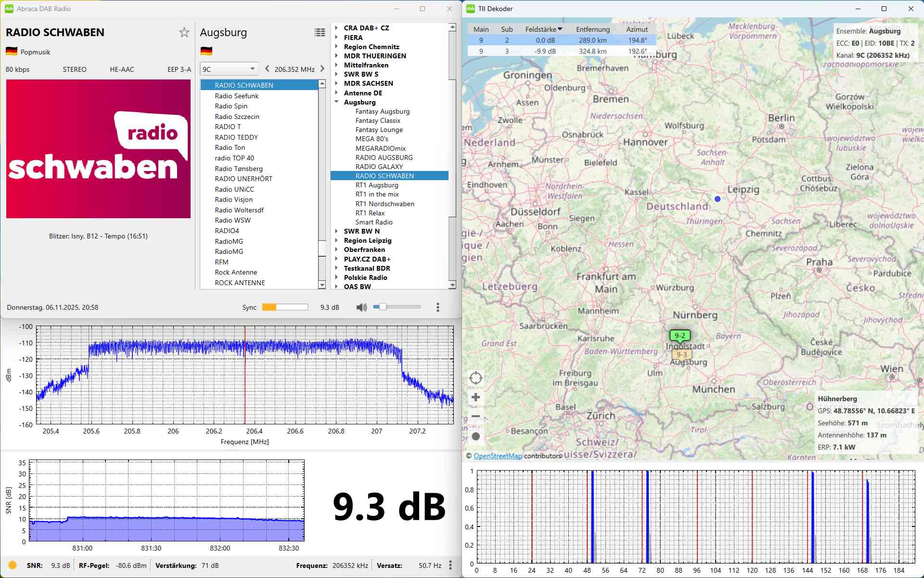Sort table by Feldstärke column header

click(543, 29)
